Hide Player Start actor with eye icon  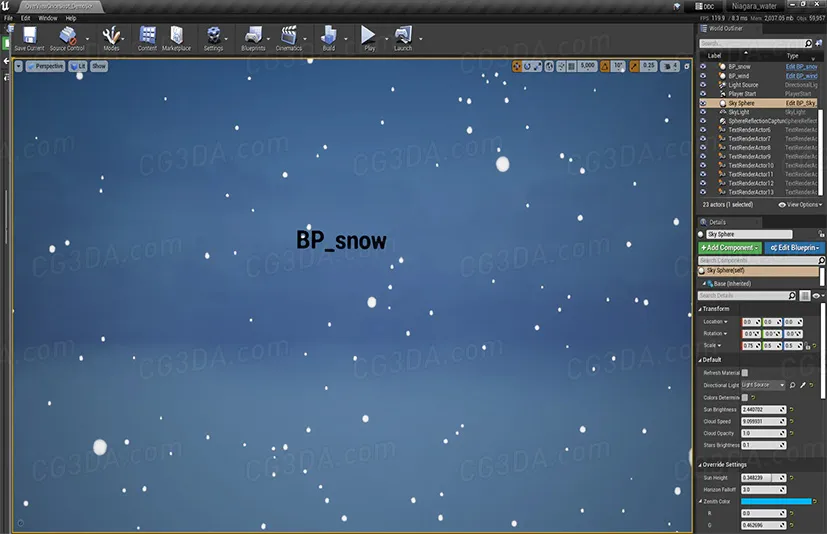point(703,94)
